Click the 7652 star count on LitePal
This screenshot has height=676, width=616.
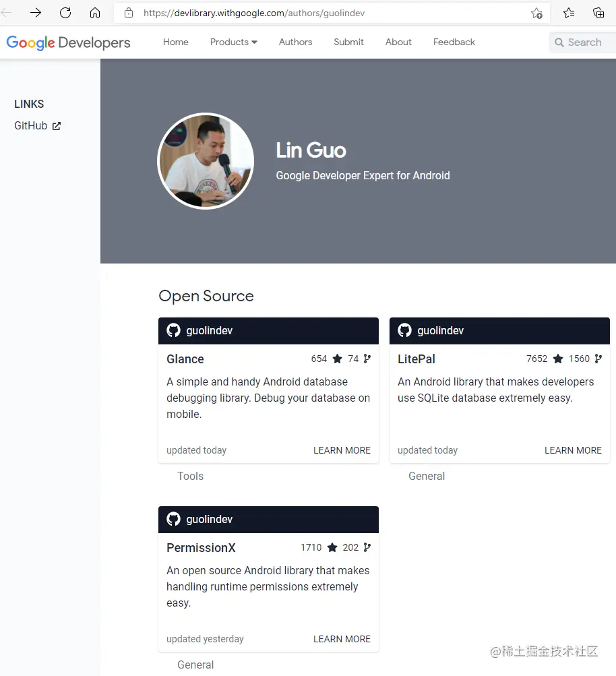click(536, 359)
